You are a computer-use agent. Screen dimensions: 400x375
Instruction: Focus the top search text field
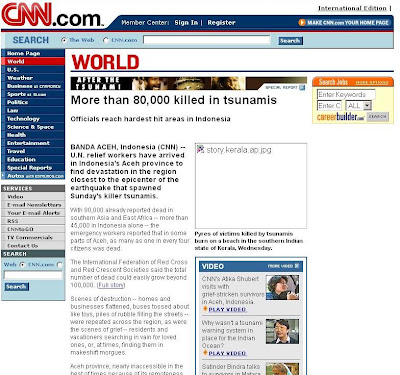[207, 40]
